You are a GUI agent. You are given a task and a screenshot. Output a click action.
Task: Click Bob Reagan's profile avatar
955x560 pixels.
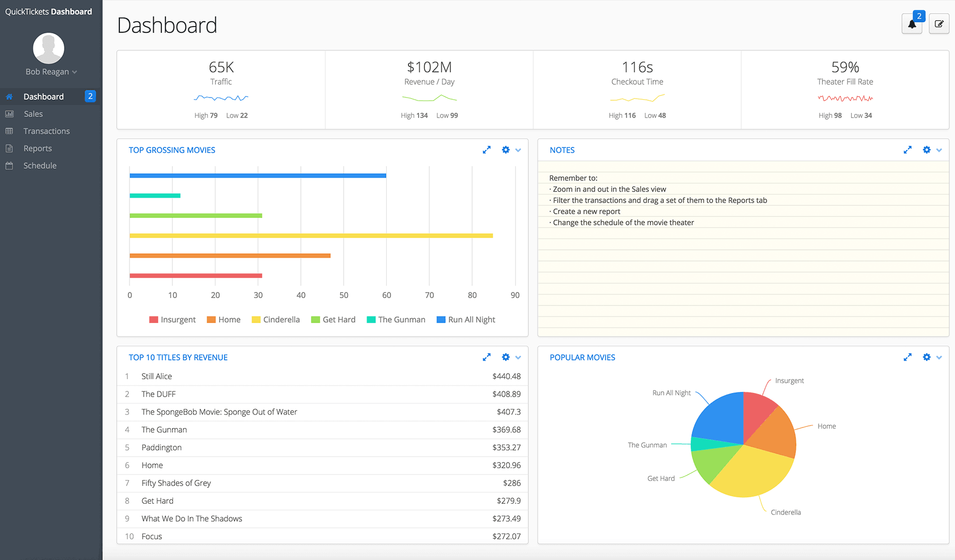48,48
